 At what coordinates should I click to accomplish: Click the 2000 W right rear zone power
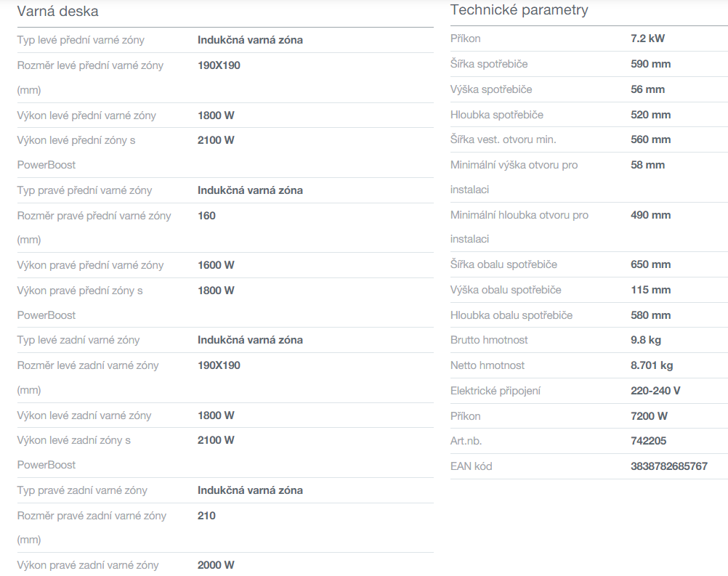coord(216,565)
